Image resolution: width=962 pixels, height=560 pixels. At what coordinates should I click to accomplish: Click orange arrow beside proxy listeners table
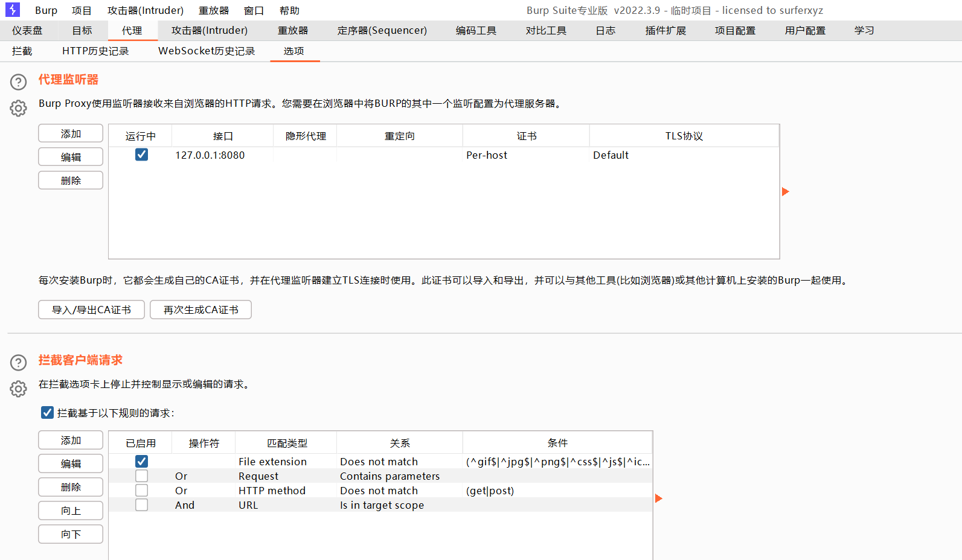[786, 191]
